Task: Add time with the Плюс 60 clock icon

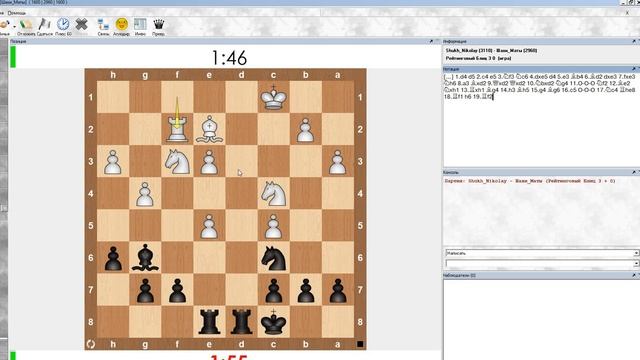Action: pos(63,26)
